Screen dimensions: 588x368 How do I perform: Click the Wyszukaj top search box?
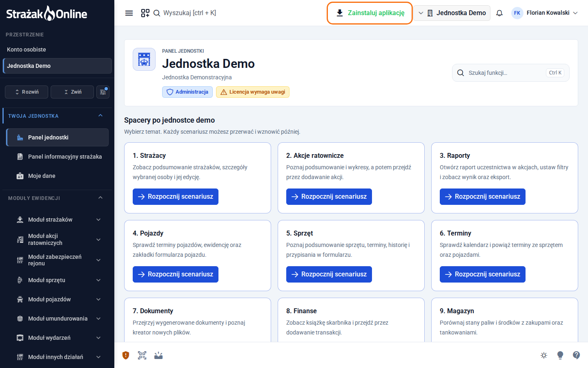click(185, 13)
